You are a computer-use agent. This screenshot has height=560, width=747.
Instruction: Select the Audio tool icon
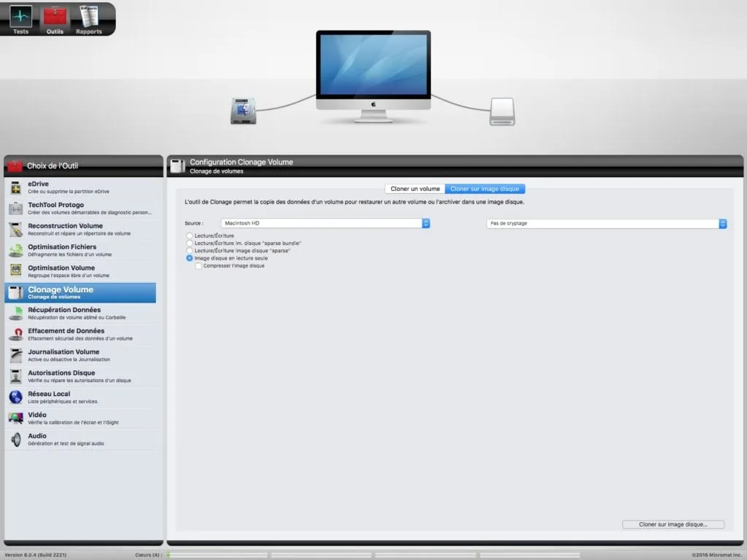(x=80, y=439)
